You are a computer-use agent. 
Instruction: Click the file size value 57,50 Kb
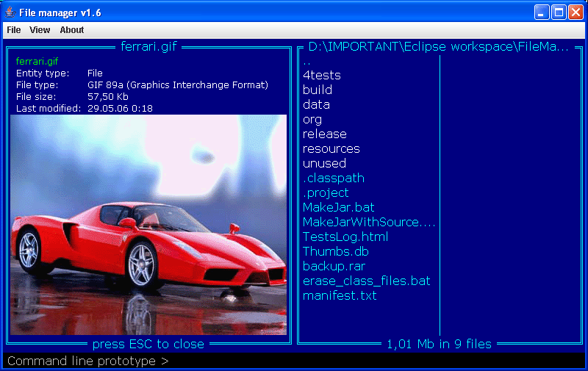point(108,97)
